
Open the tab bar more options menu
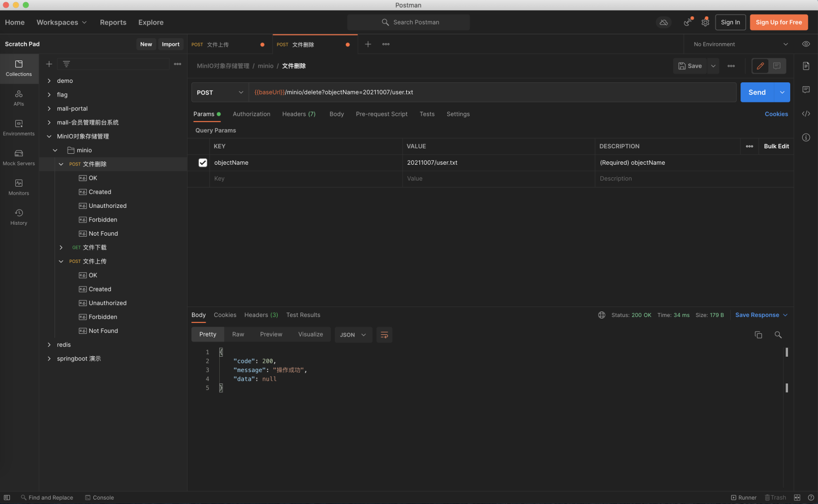(386, 44)
